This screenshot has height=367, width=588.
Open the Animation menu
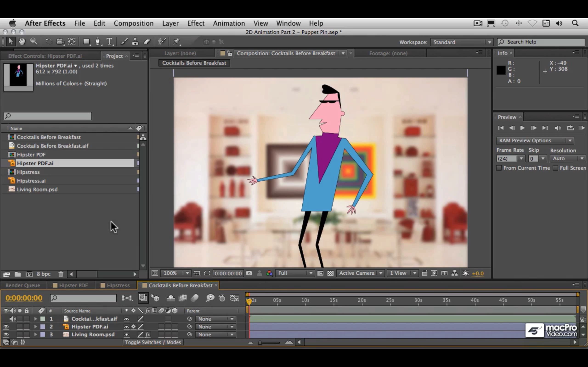229,23
